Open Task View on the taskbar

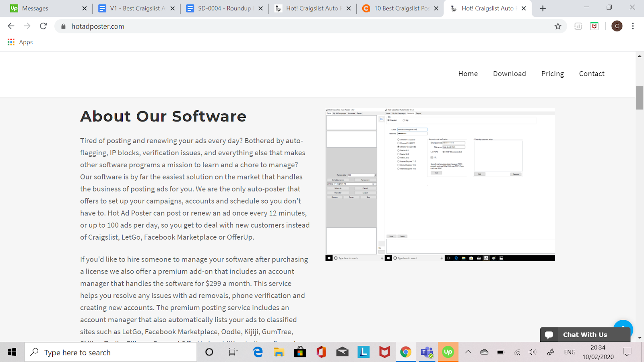click(233, 352)
